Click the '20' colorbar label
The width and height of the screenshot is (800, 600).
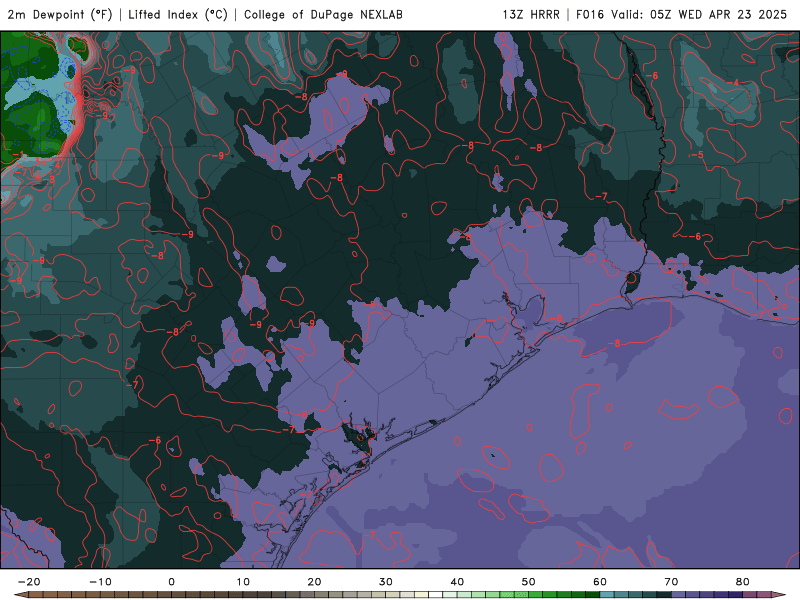[314, 582]
